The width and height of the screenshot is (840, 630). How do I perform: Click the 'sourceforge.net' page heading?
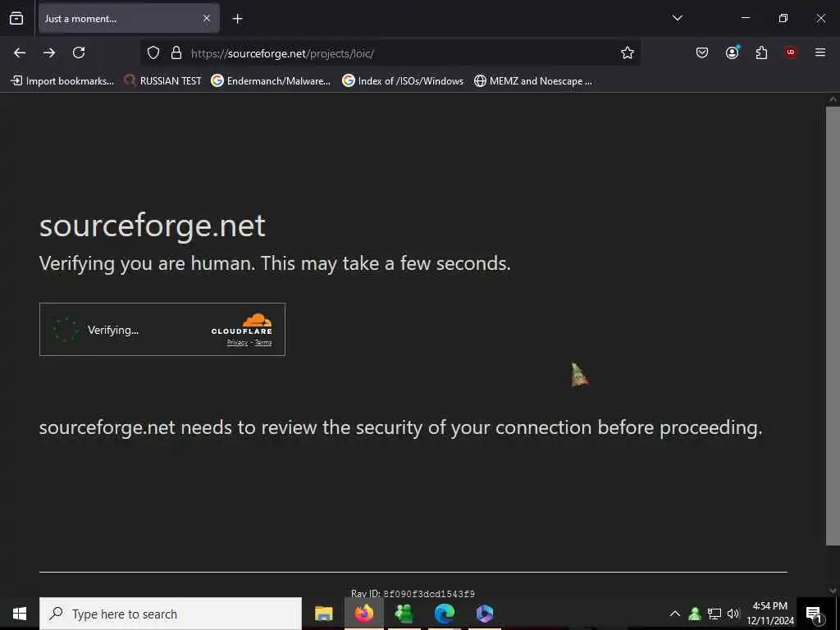pos(152,226)
